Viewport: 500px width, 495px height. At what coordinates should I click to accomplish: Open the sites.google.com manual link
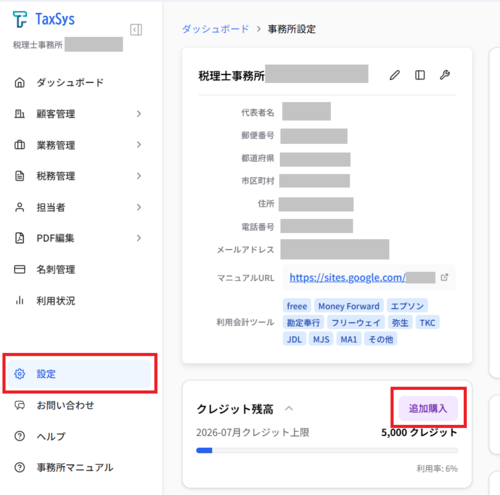click(x=347, y=277)
